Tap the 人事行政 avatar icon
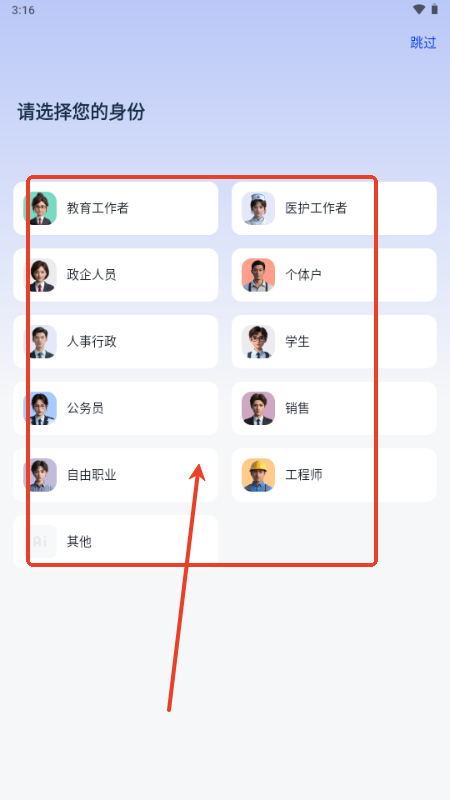This screenshot has width=450, height=800. click(x=40, y=342)
